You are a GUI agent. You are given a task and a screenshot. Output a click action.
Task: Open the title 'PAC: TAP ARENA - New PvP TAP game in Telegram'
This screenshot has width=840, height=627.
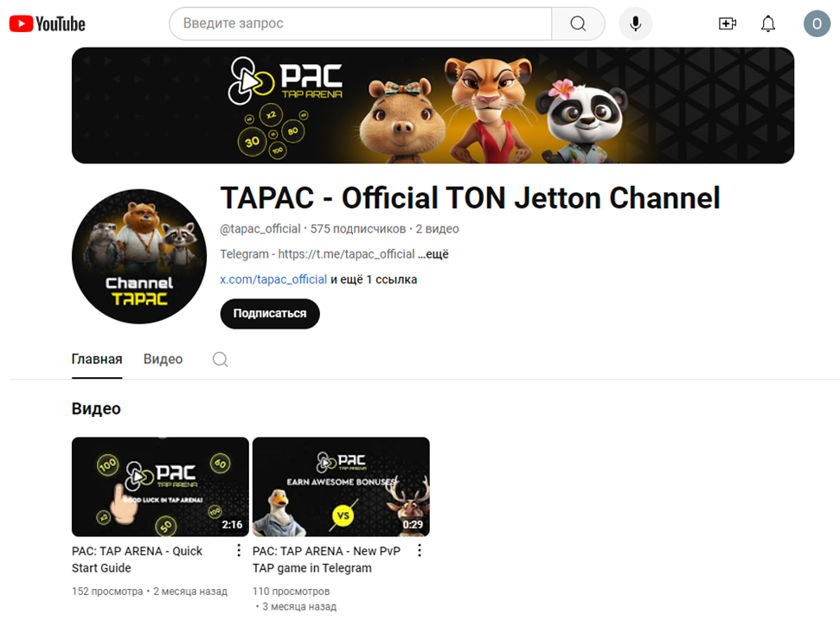click(x=326, y=560)
